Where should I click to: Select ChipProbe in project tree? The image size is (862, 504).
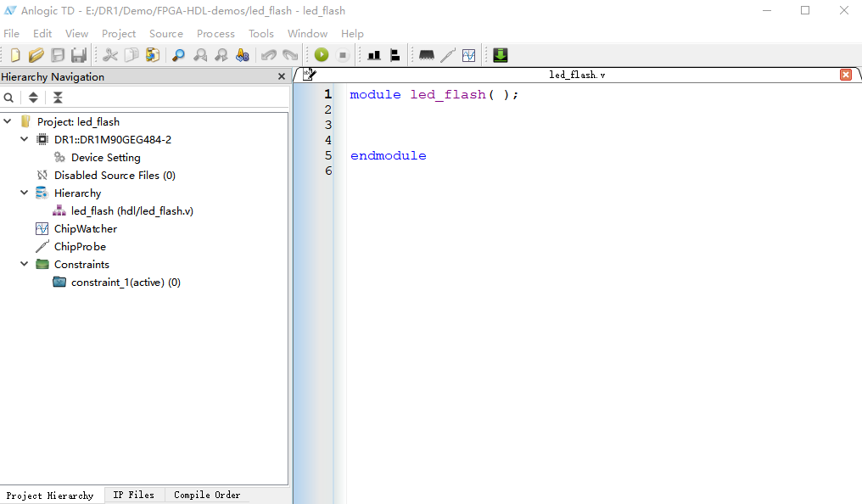coord(80,247)
